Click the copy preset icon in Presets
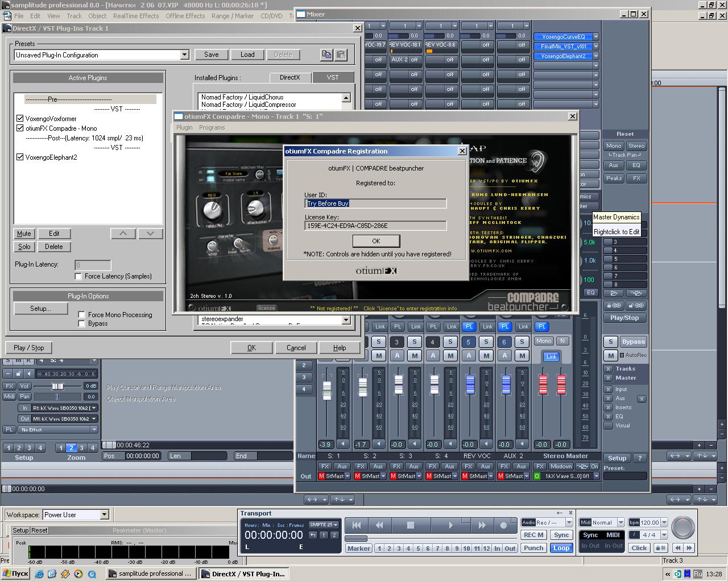The image size is (728, 582). [x=326, y=55]
